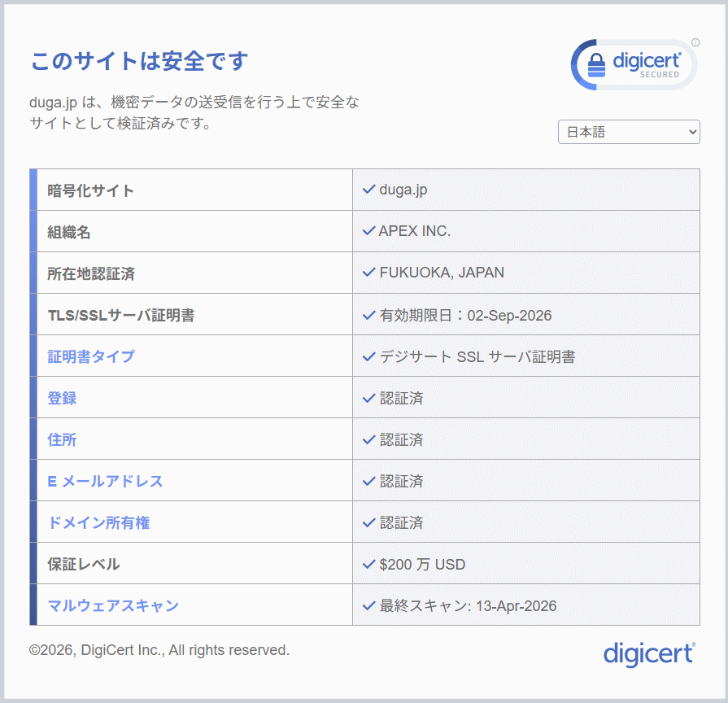The width and height of the screenshot is (728, 703).
Task: Click the checkmark beside $200 万 USD
Action: pyautogui.click(x=368, y=564)
